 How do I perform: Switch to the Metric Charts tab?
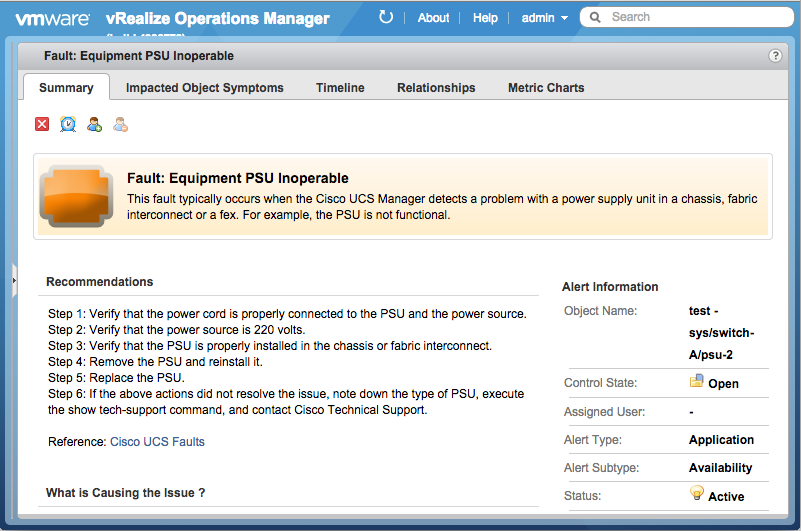click(546, 88)
